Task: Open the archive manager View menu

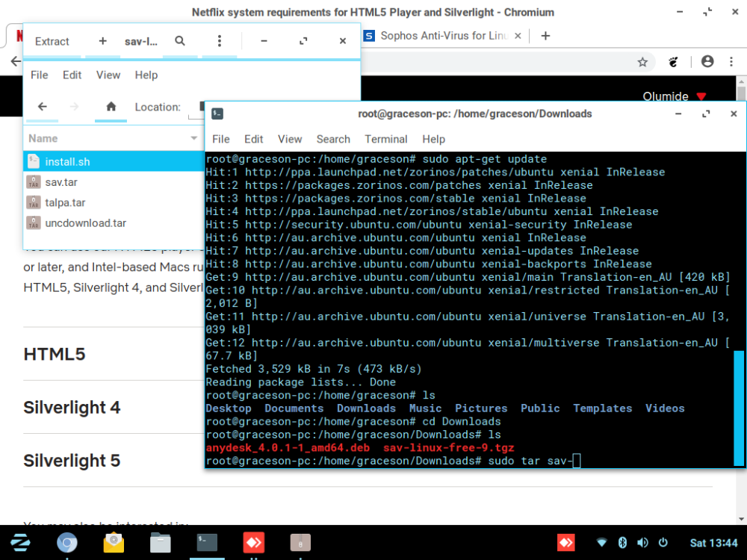Action: (x=108, y=75)
